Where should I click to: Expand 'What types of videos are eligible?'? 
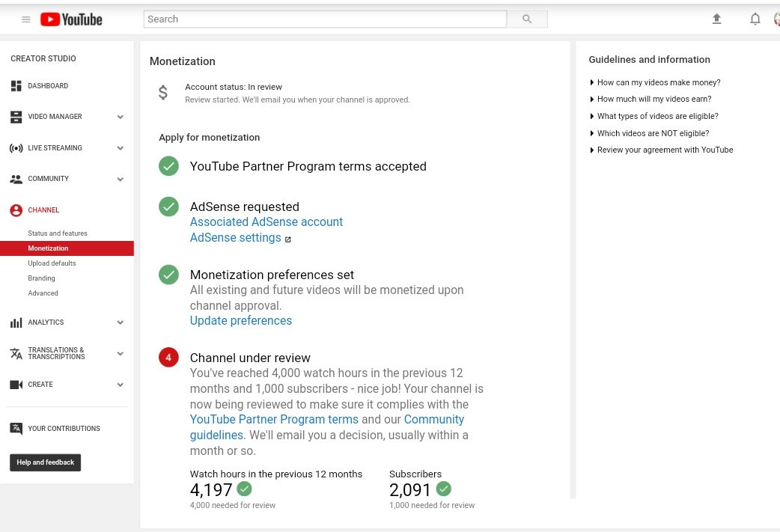point(654,116)
